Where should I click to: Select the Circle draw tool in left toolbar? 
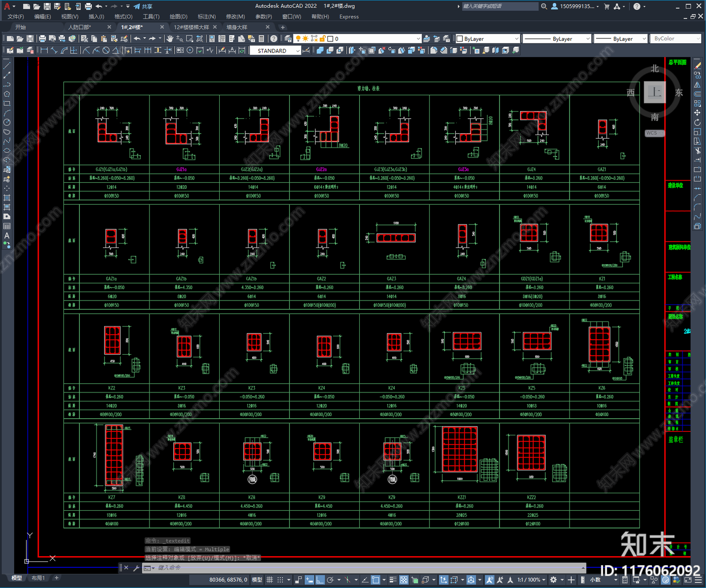click(x=7, y=122)
